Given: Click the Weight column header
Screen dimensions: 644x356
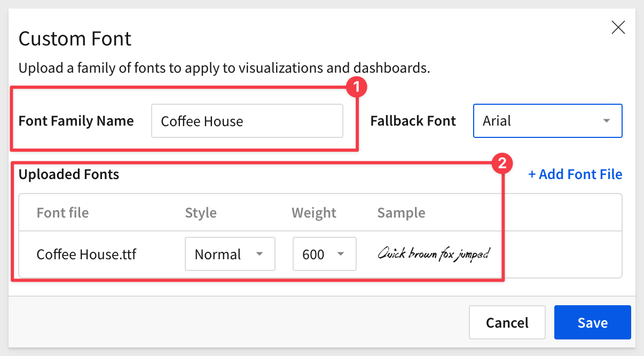Looking at the screenshot, I should pos(314,213).
